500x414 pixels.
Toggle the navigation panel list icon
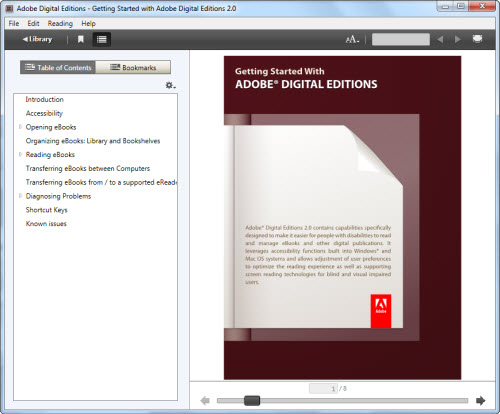tap(102, 39)
